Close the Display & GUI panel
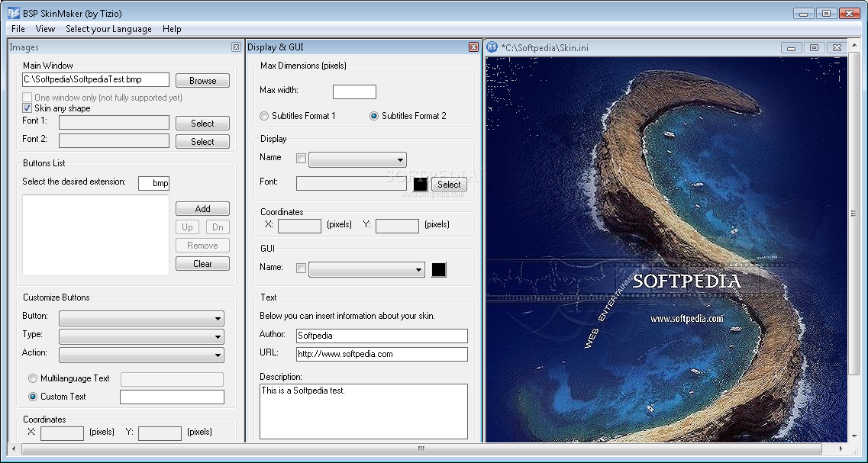This screenshot has width=868, height=463. coord(473,47)
